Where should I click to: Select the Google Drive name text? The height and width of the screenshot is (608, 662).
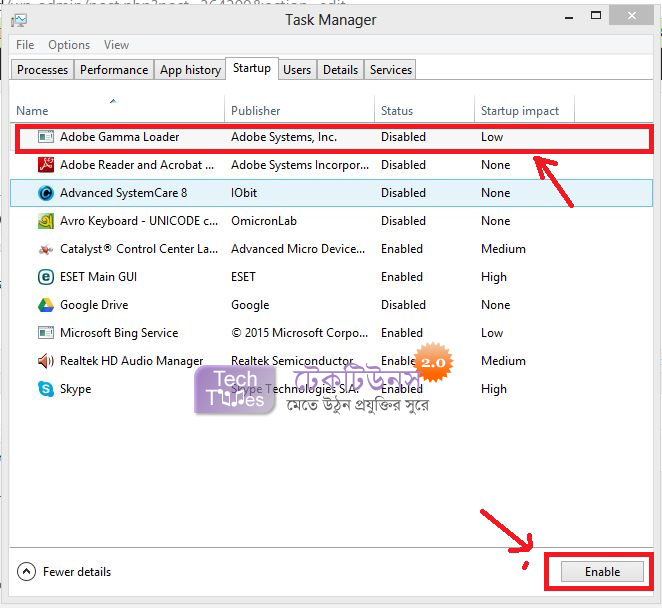[x=94, y=305]
